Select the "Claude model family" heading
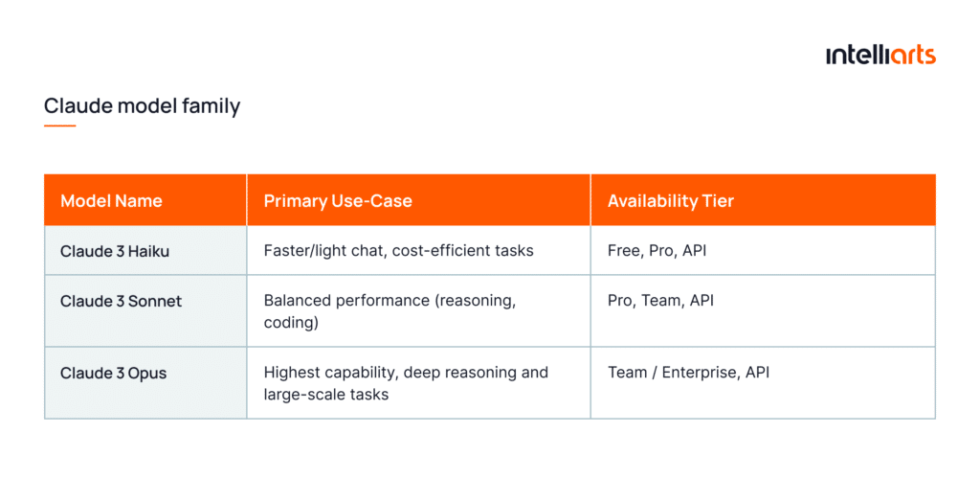The image size is (980, 479). [142, 105]
